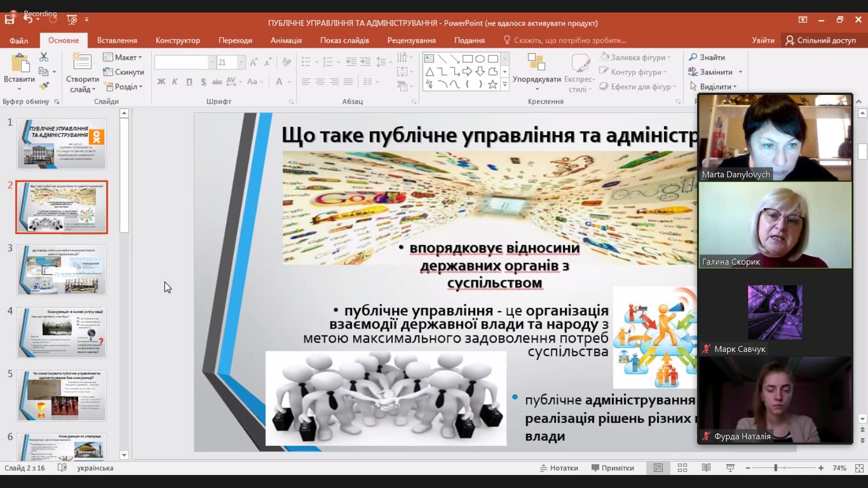This screenshot has width=868, height=488.
Task: Align text right in the Абзац group
Action: 334,82
